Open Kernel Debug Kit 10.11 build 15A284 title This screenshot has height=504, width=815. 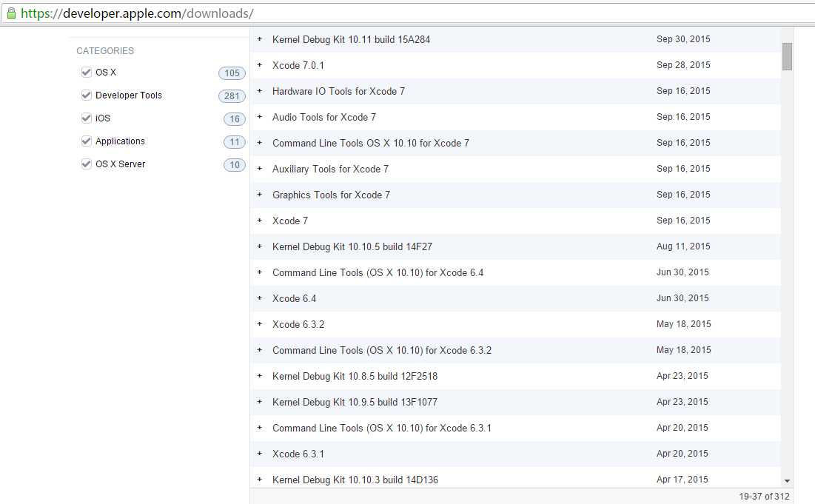pyautogui.click(x=352, y=39)
